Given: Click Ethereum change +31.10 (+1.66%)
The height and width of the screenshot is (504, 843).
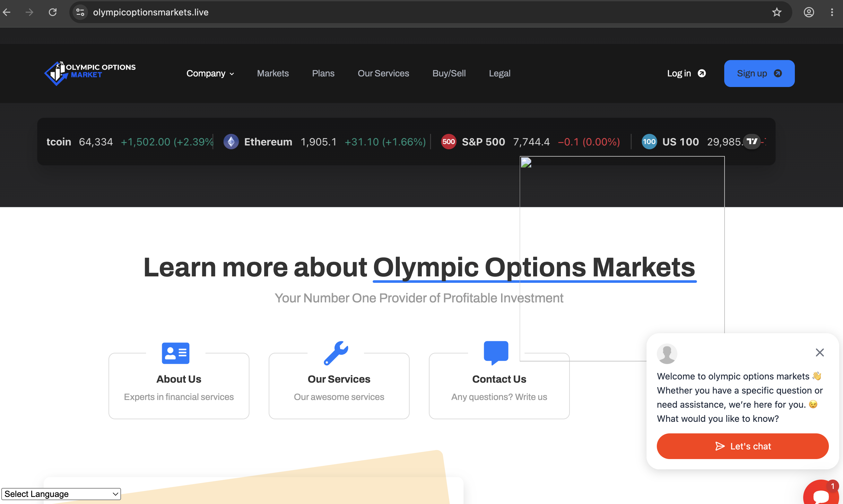Looking at the screenshot, I should click(385, 142).
